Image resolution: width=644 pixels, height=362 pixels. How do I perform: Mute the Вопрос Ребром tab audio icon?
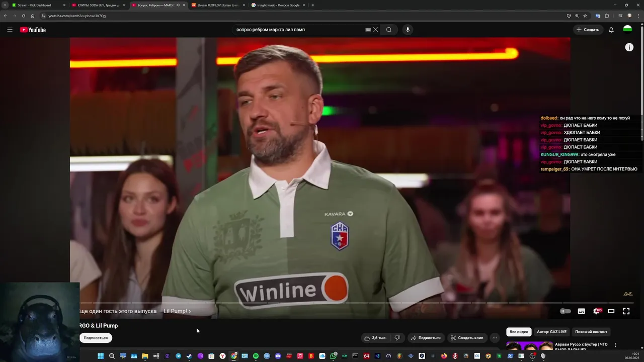pos(178,5)
